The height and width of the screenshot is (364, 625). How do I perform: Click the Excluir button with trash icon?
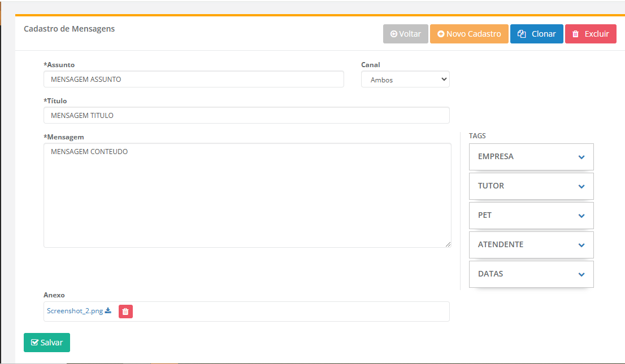[x=591, y=34]
